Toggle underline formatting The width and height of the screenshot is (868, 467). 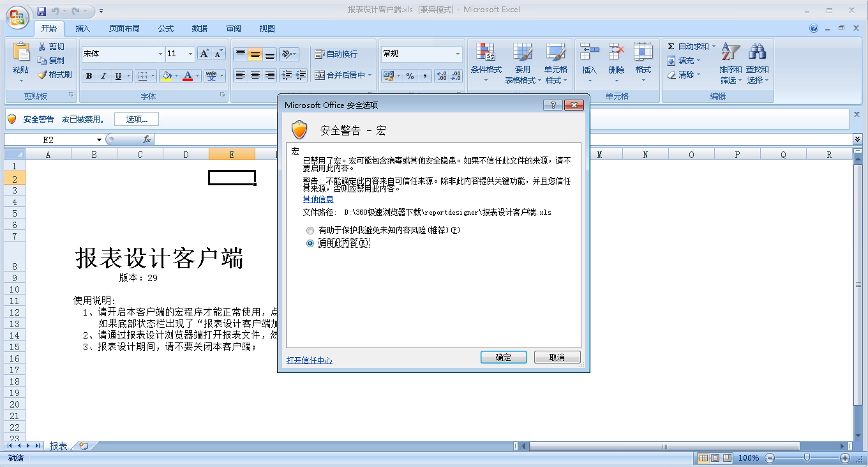[118, 76]
